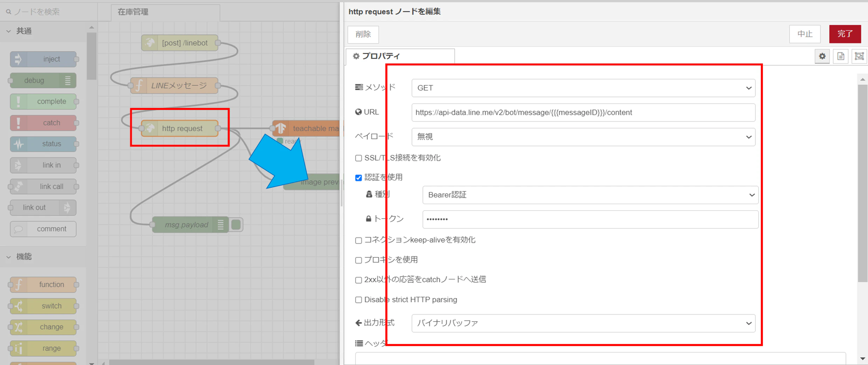868x365 pixels.
Task: Select the link call node
Action: [x=43, y=186]
